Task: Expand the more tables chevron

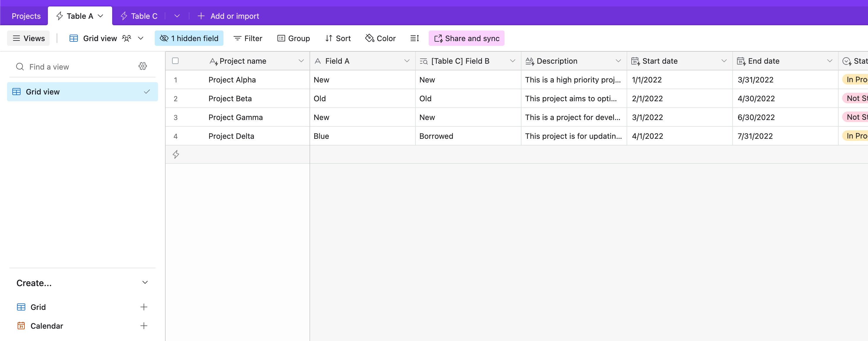Action: tap(177, 16)
